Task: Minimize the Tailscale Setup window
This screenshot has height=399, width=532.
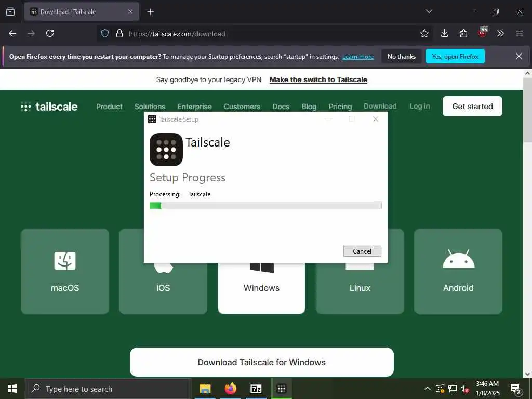Action: pyautogui.click(x=328, y=119)
